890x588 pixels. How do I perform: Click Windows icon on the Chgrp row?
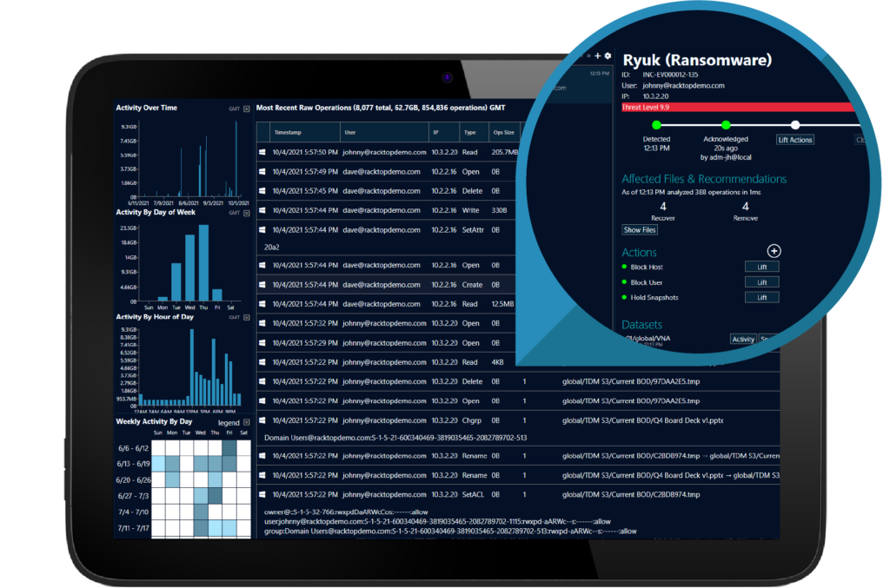tap(262, 420)
